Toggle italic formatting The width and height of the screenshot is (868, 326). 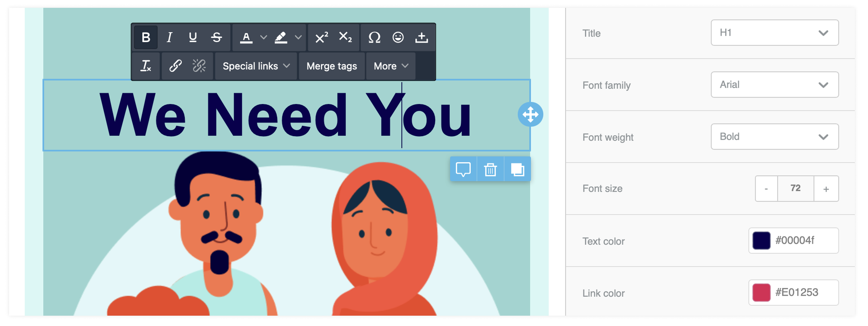tap(170, 38)
